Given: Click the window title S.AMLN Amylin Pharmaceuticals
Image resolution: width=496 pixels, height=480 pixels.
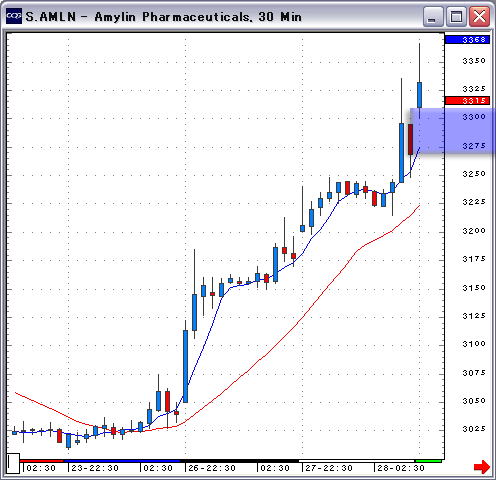Looking at the screenshot, I should tap(164, 16).
